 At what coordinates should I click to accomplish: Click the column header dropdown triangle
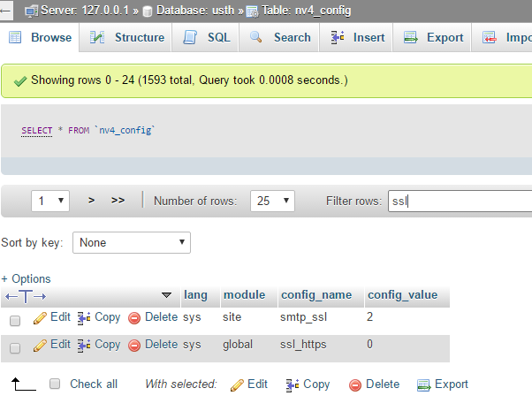click(166, 295)
